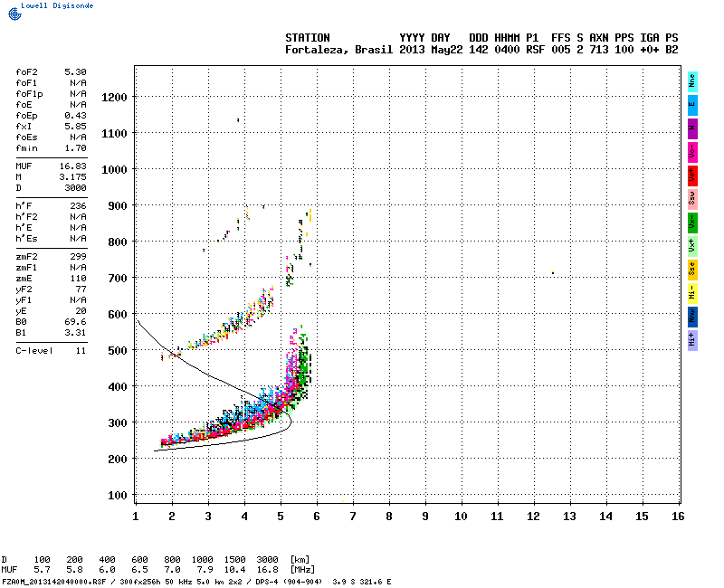Click the blue E direction legend swatch
The width and height of the screenshot is (724, 588).
(692, 104)
